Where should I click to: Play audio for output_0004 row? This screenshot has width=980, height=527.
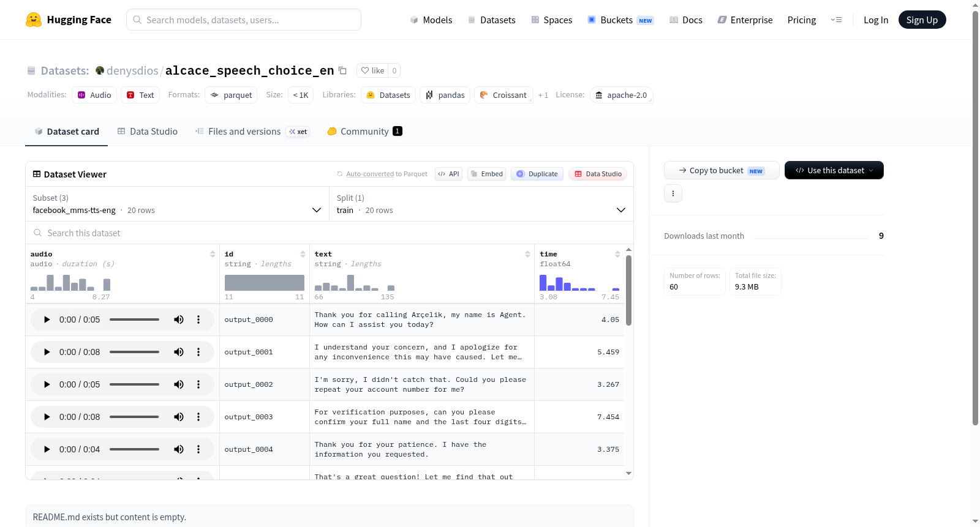(x=47, y=449)
